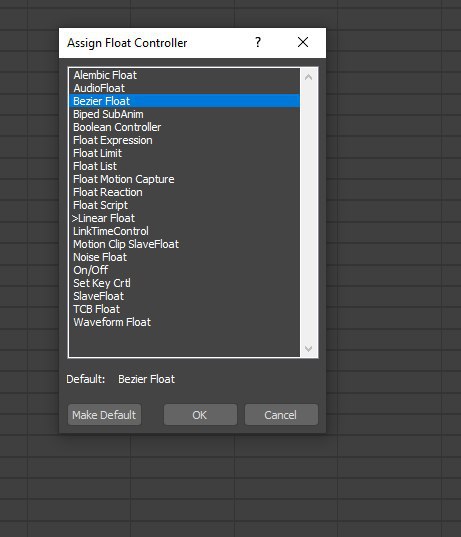Click the list scrollbar down arrow
Screen dimensions: 461x537
[308, 349]
